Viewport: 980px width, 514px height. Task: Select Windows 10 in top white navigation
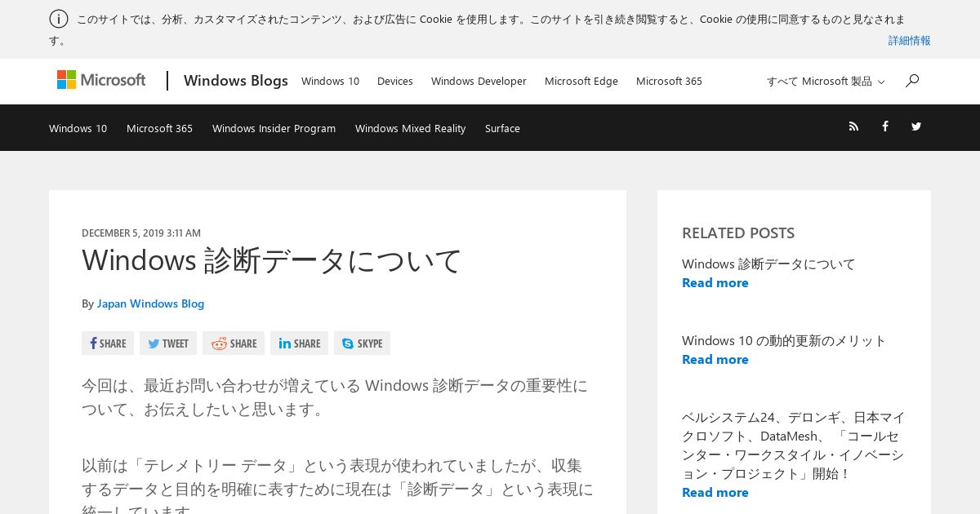pyautogui.click(x=330, y=82)
